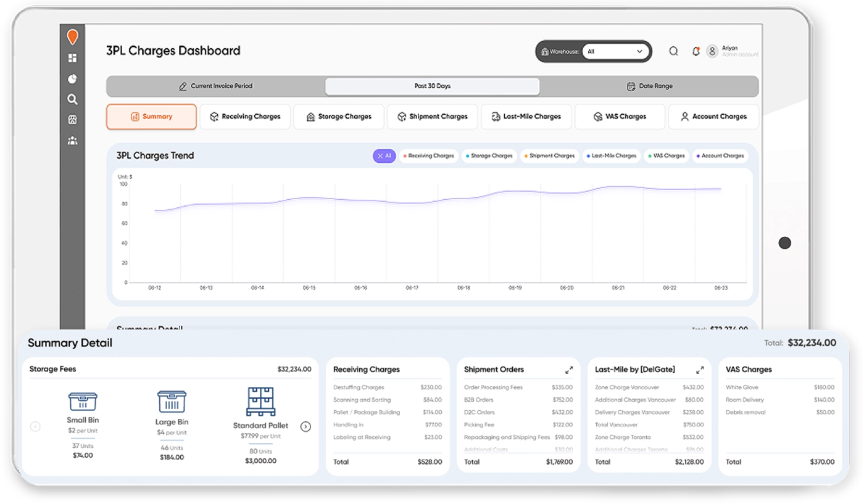This screenshot has width=864, height=504.
Task: Click the search icon in top header
Action: pyautogui.click(x=673, y=51)
